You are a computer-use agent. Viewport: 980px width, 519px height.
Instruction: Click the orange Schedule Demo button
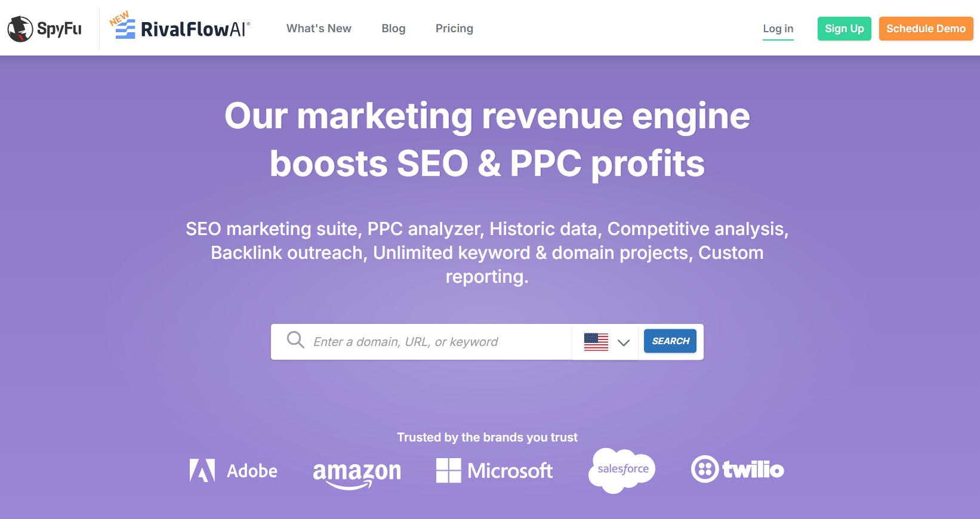pos(926,29)
